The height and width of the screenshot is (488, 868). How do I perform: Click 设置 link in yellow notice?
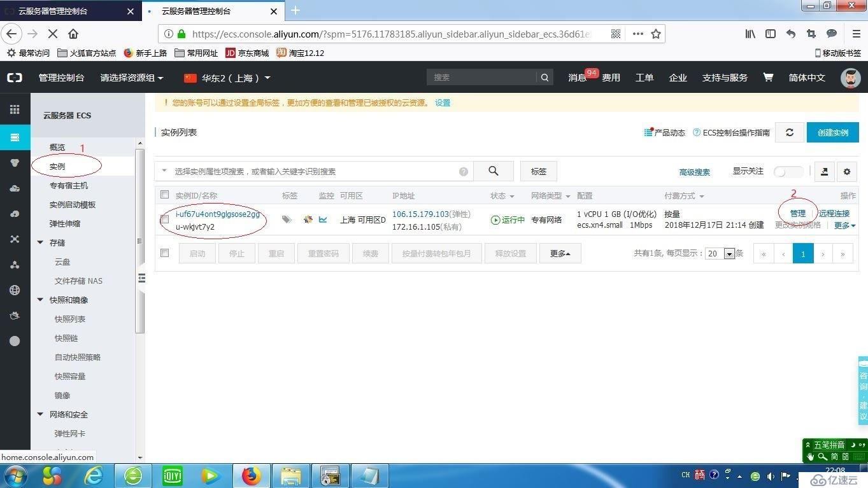[x=443, y=102]
